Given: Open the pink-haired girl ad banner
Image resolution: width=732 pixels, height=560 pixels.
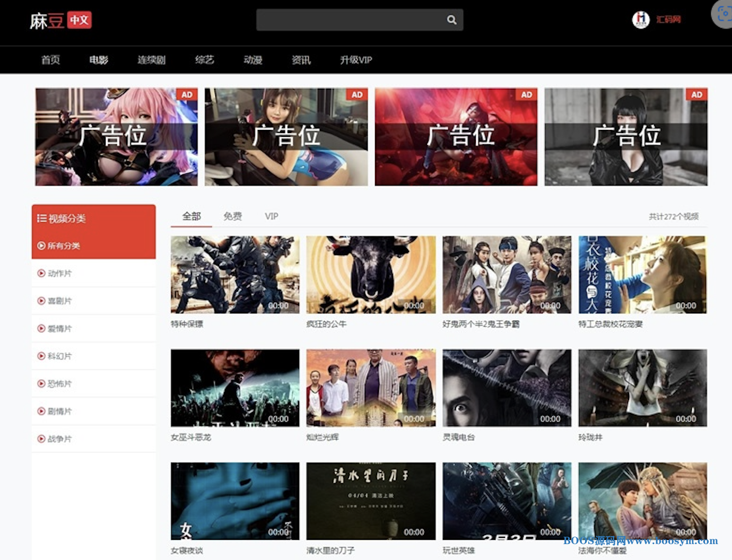Looking at the screenshot, I should pyautogui.click(x=117, y=137).
